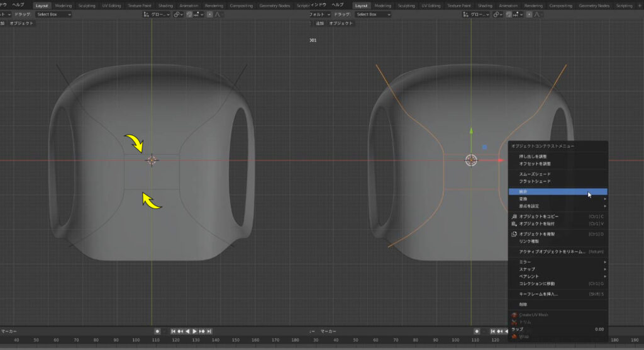This screenshot has height=350, width=644.
Task: Open snapping options in right window header
Action: coord(518,14)
